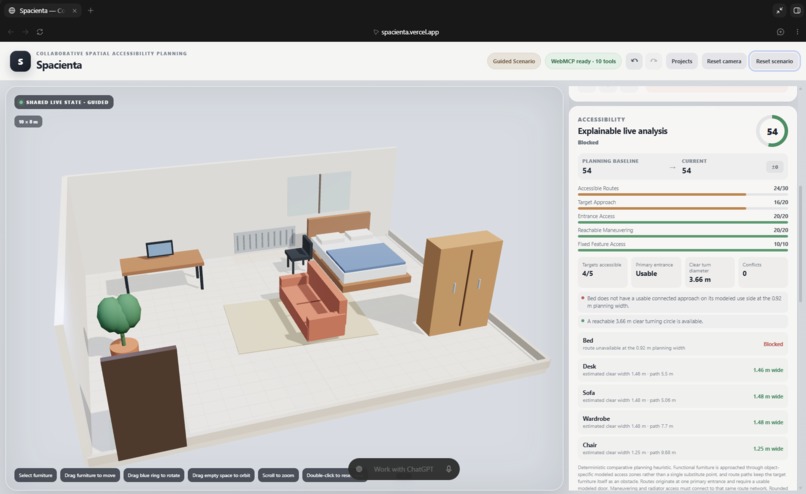Screen dimensions: 806x494
Task: Click the Planning Baseline 54 value
Action: click(587, 171)
